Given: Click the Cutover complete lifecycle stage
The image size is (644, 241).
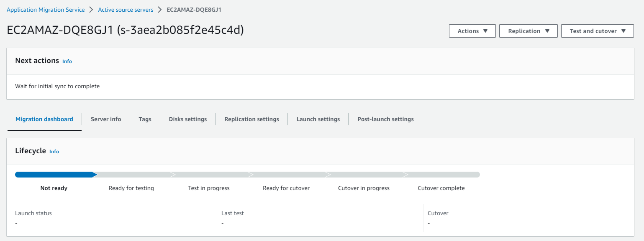Looking at the screenshot, I should pos(441,188).
